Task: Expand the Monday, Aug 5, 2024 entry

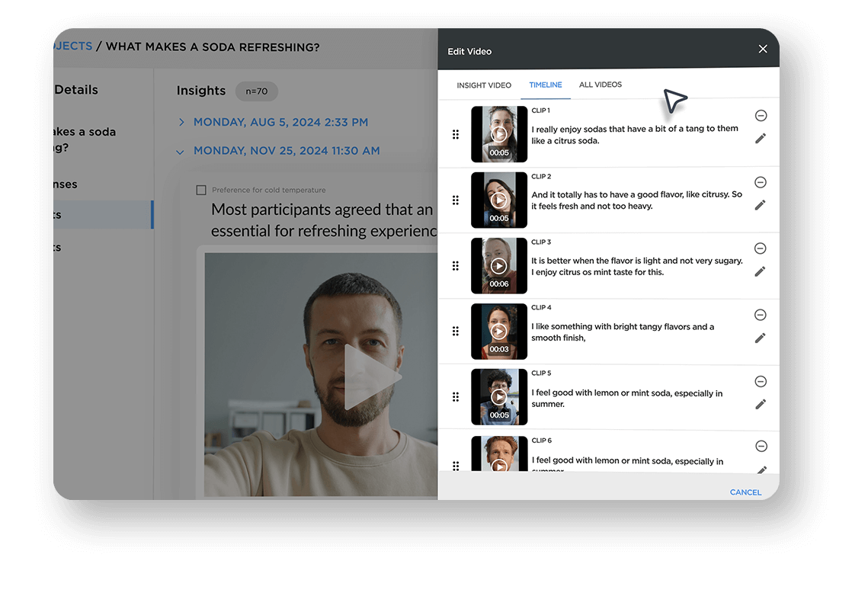Action: (181, 122)
